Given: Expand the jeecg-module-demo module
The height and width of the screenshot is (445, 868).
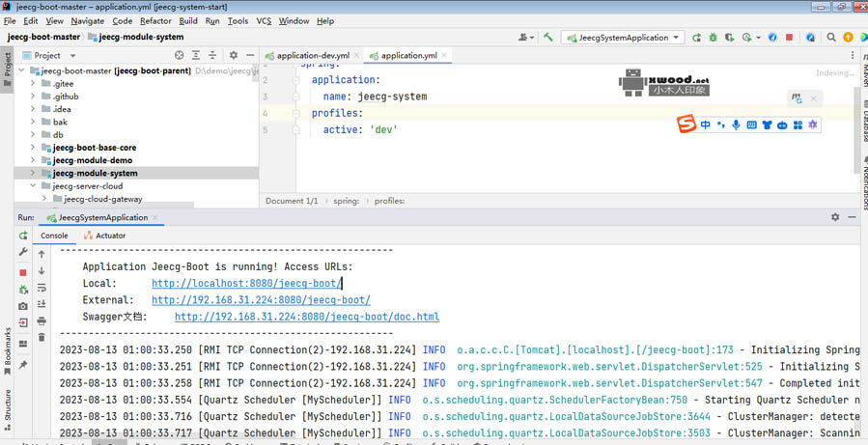Looking at the screenshot, I should tap(33, 160).
